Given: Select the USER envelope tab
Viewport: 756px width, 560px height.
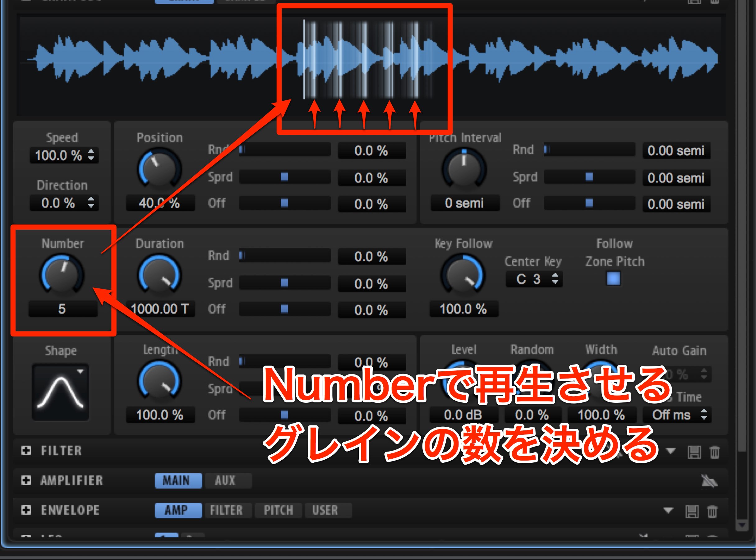Looking at the screenshot, I should tap(328, 510).
